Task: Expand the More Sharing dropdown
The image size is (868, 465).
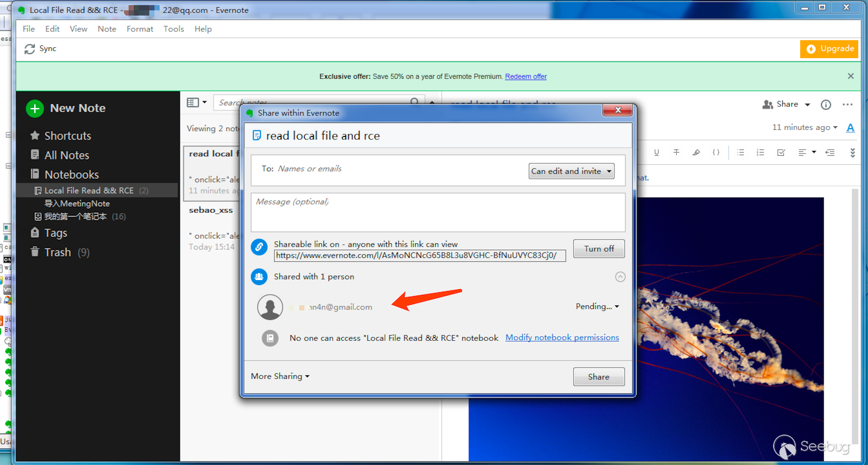Action: [280, 376]
